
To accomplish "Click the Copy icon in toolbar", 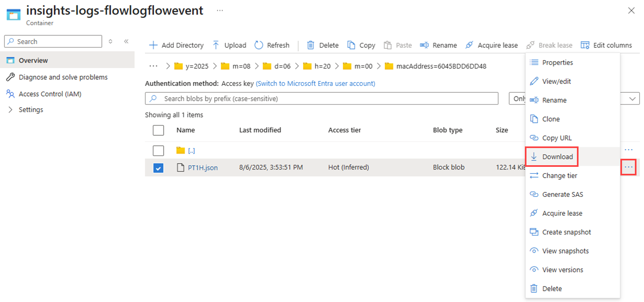I will coord(351,45).
